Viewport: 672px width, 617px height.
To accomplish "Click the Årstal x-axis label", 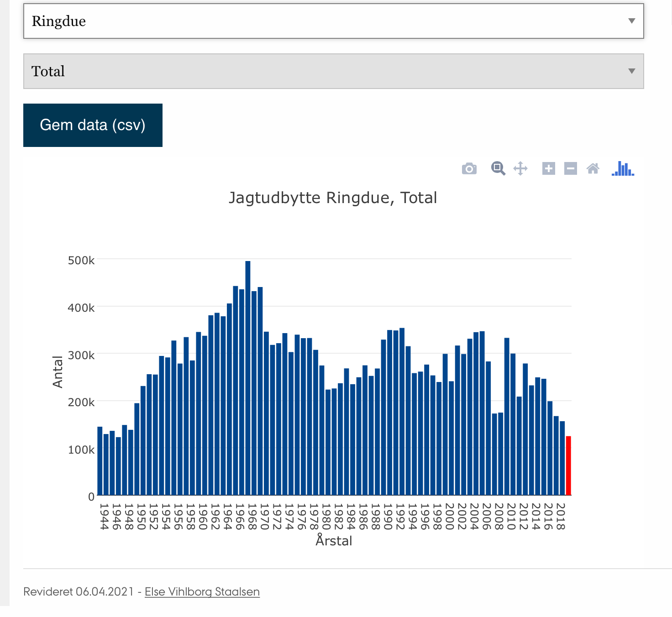I will [x=334, y=541].
